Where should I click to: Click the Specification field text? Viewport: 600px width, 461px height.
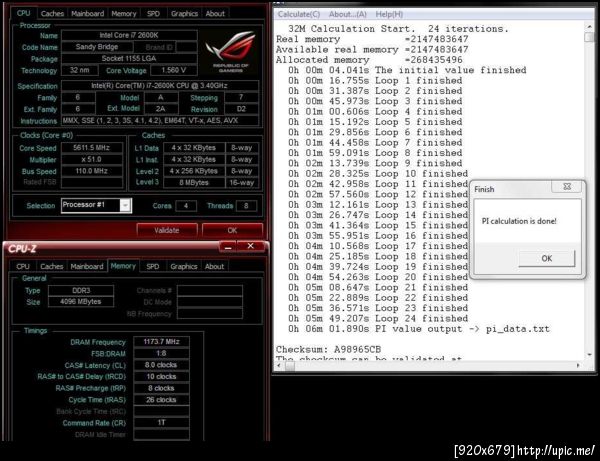[x=160, y=86]
